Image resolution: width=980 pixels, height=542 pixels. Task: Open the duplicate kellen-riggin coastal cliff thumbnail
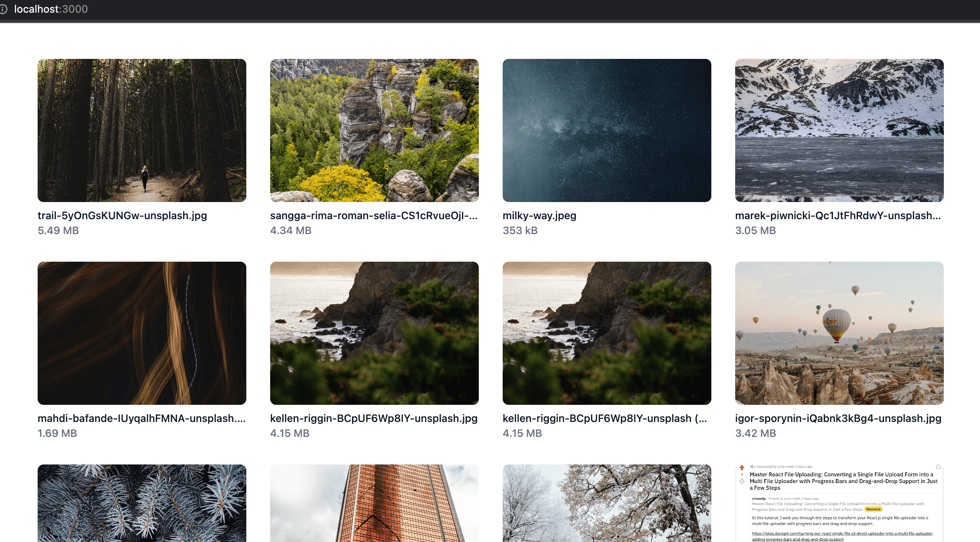click(606, 333)
